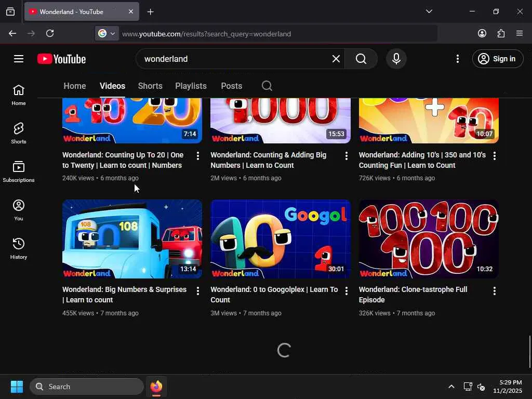Open Shorts in the left sidebar
Viewport: 532px width, 399px height.
[19, 134]
